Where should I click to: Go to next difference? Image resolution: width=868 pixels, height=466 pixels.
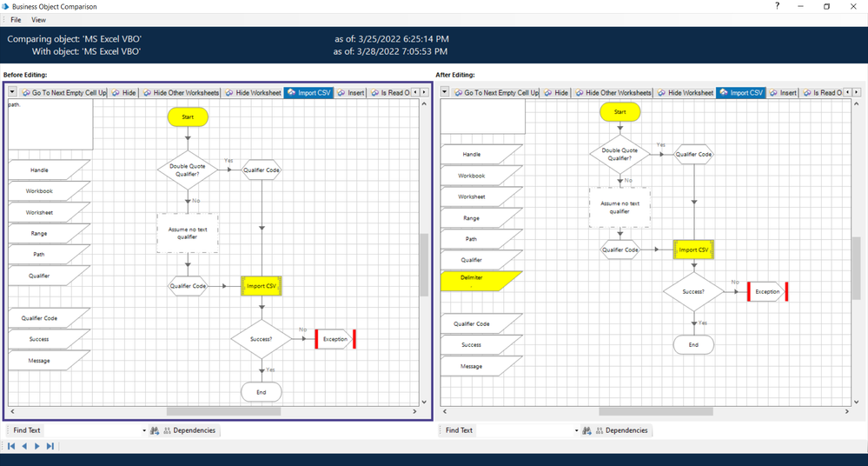[37, 446]
